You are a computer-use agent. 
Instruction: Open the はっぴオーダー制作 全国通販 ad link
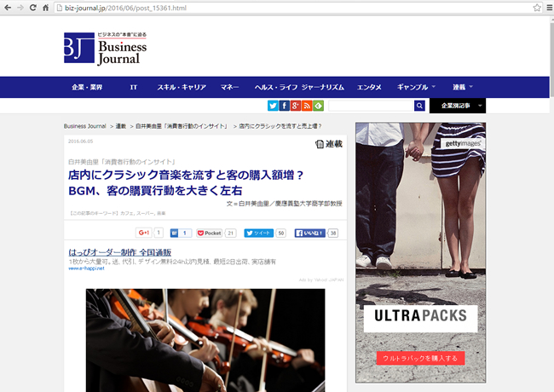tap(119, 252)
